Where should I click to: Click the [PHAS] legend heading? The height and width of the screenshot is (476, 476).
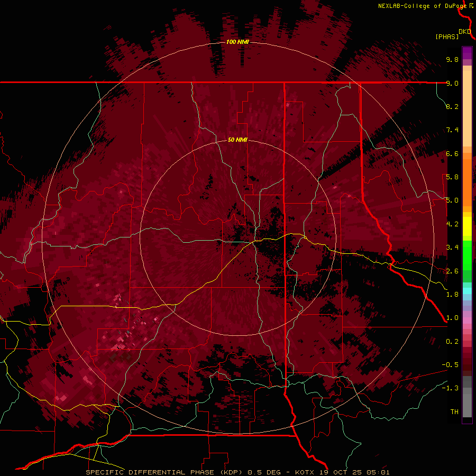(x=447, y=36)
